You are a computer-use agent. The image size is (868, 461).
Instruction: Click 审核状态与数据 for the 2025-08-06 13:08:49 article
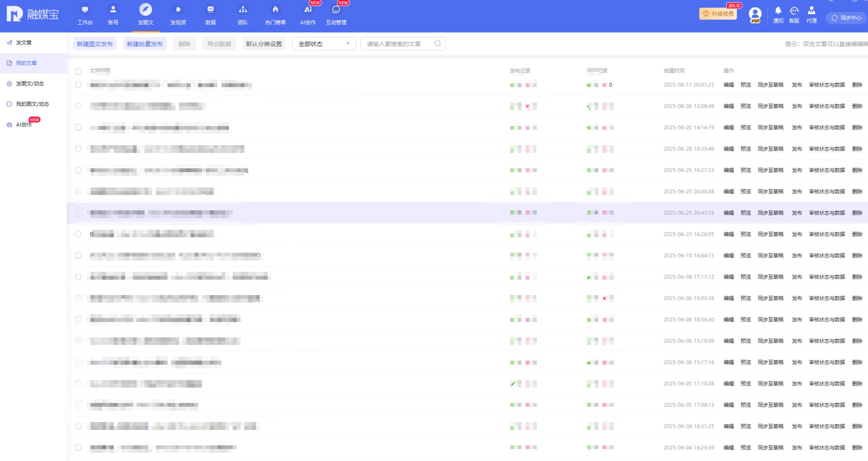point(827,106)
